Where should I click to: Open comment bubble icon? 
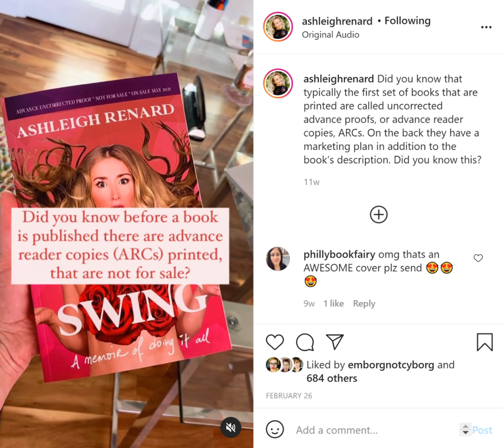coord(305,342)
